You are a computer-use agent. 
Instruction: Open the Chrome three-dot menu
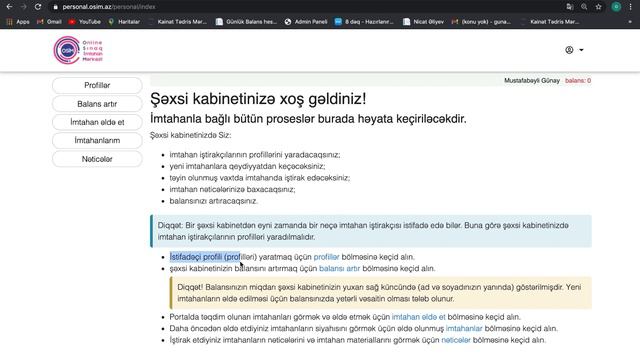[x=631, y=7]
